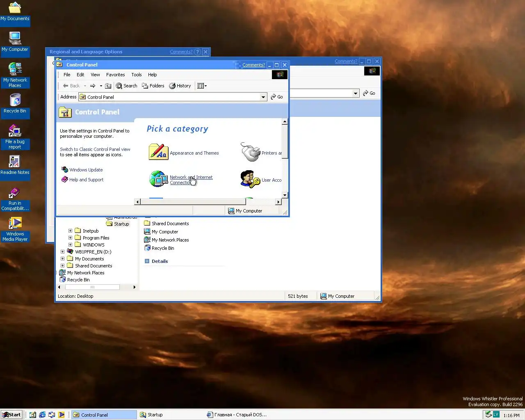
Task: Click LV language indicator in system tray
Action: pos(496,414)
